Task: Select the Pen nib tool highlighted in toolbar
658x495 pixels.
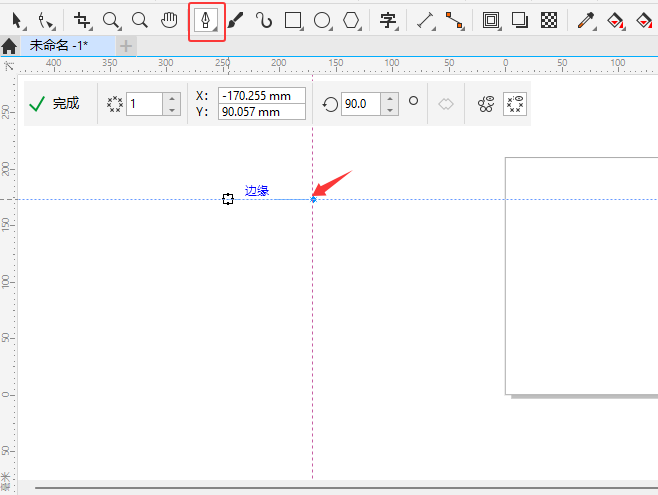Action: coord(206,21)
